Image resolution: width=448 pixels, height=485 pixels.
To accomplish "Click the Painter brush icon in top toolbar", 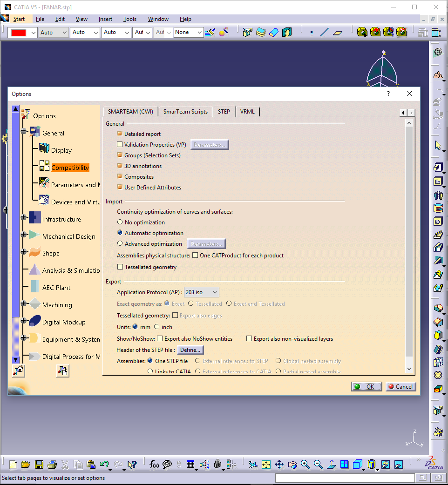I will pos(210,32).
